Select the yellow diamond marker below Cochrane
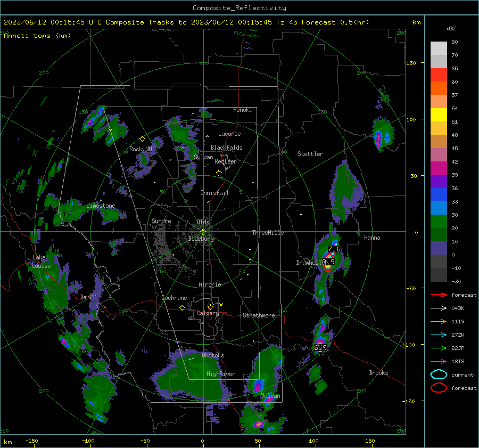This screenshot has height=448, width=479. tap(182, 307)
